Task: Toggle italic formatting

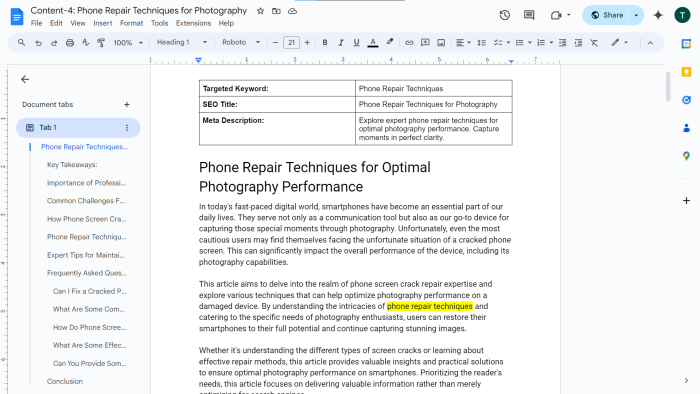Action: click(341, 42)
